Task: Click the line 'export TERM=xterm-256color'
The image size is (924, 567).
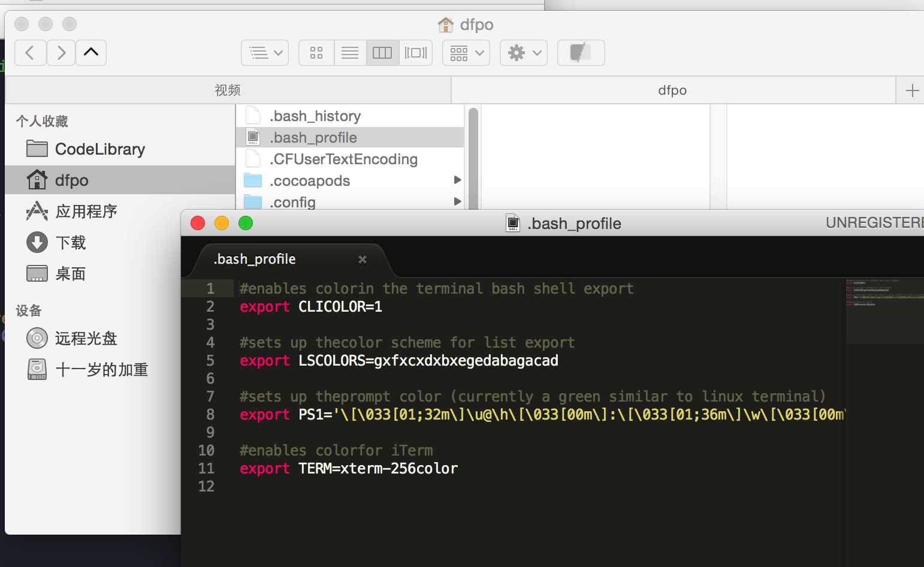Action: pyautogui.click(x=349, y=468)
